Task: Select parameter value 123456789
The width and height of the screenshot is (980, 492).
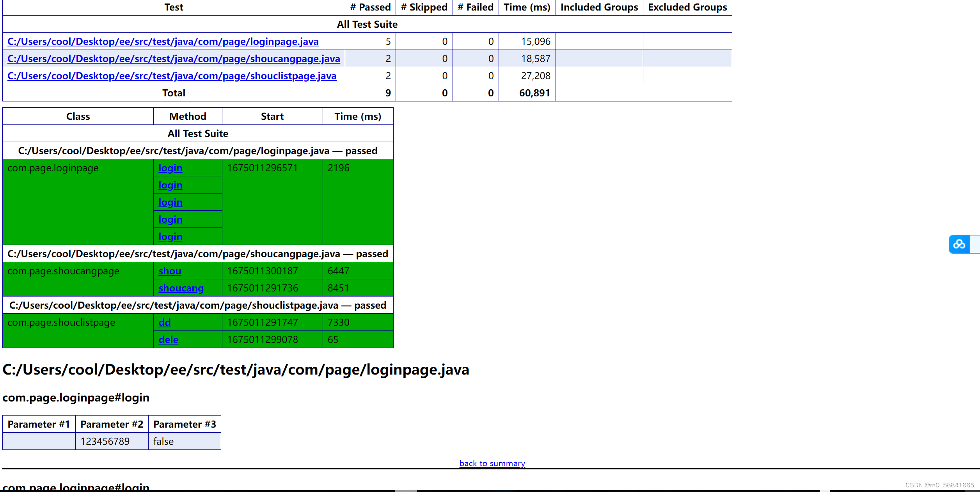Action: 105,441
